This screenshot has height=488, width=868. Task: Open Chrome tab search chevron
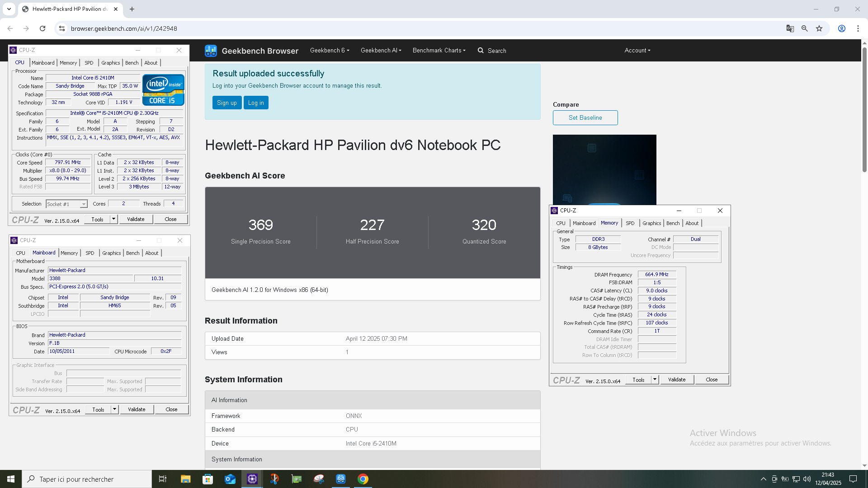9,9
